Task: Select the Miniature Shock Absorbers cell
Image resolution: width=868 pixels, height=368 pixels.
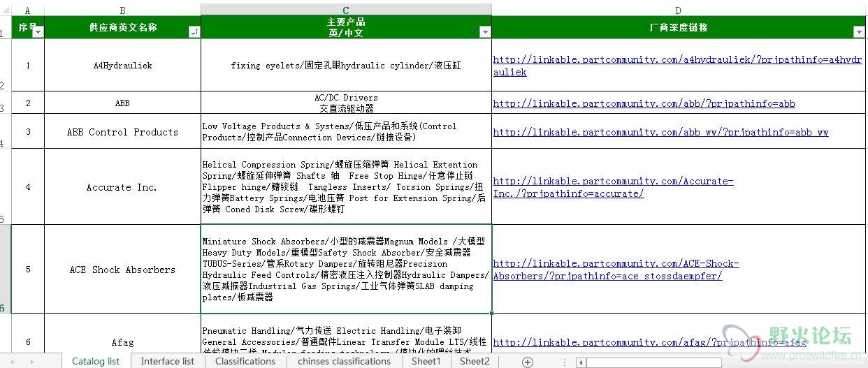Action: [x=346, y=270]
